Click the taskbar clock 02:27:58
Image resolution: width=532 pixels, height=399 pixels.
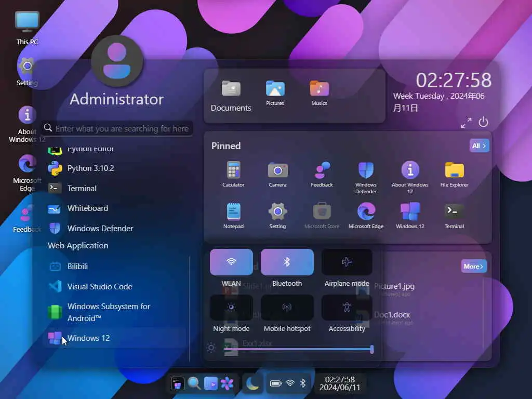pos(340,383)
